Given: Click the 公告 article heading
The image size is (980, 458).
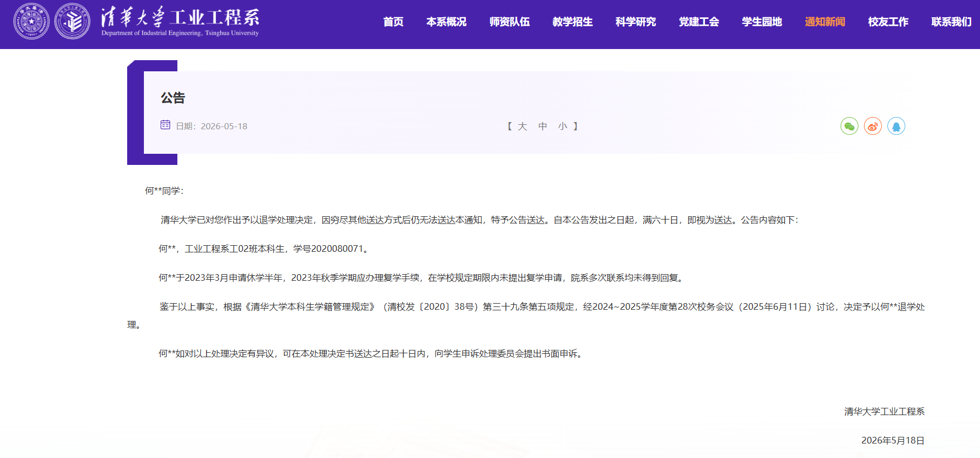Looking at the screenshot, I should coord(173,98).
